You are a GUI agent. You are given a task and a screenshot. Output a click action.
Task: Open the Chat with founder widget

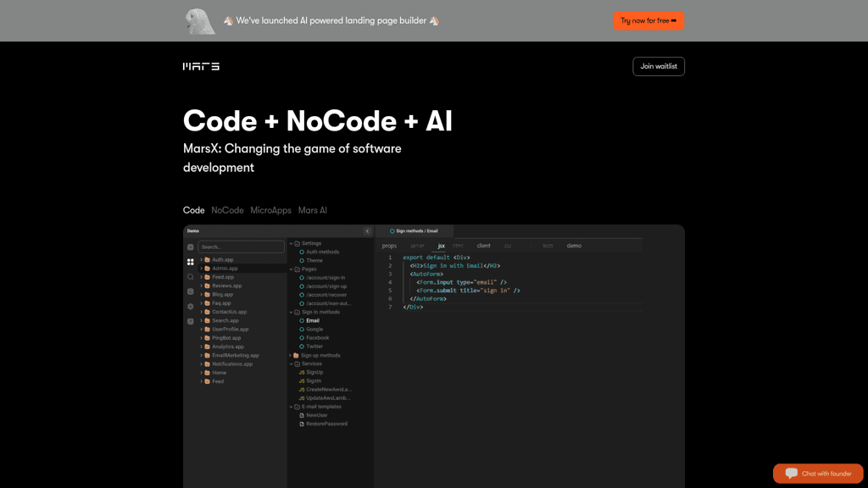point(818,474)
